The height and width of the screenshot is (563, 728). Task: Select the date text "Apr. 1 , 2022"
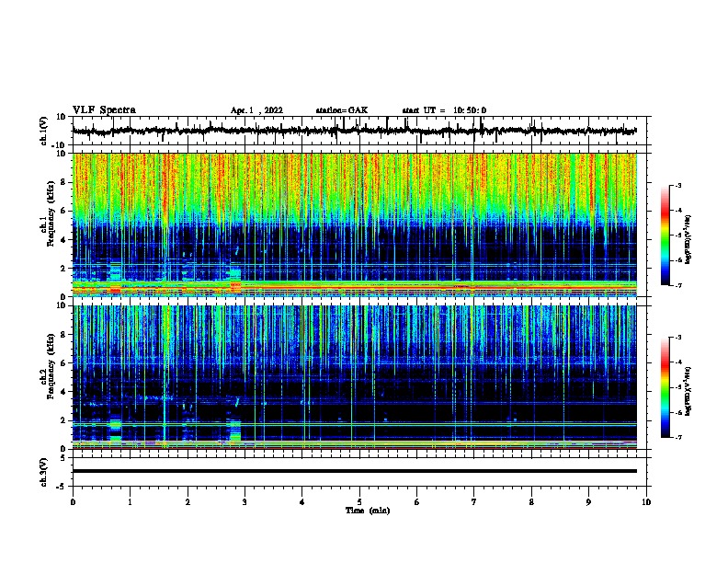[256, 110]
